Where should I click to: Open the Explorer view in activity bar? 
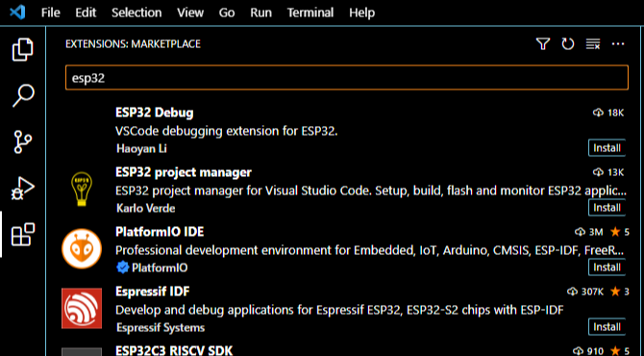click(x=22, y=50)
